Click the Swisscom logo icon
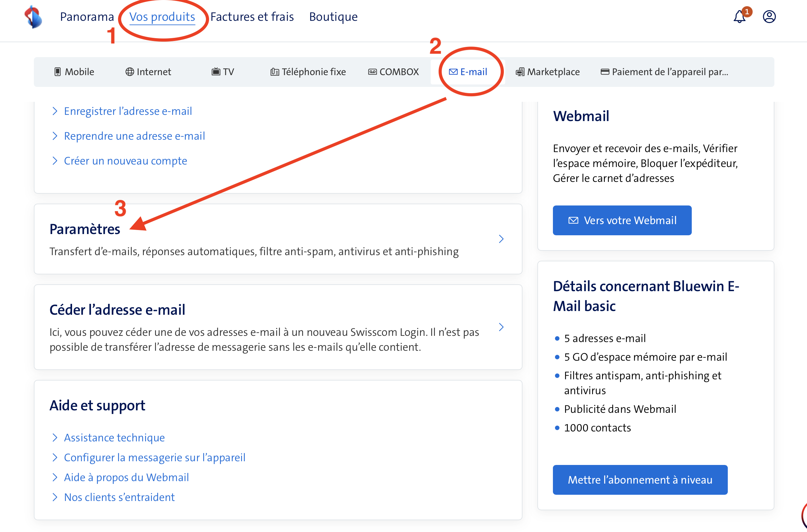This screenshot has width=807, height=532. coord(33,17)
